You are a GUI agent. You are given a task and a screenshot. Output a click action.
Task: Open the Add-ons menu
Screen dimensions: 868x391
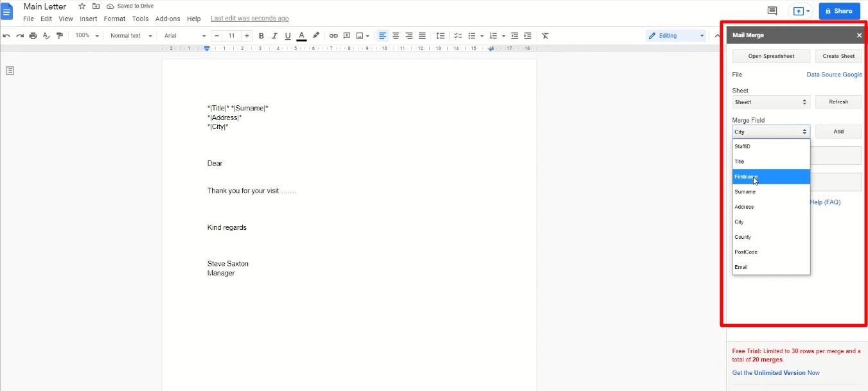coord(168,19)
